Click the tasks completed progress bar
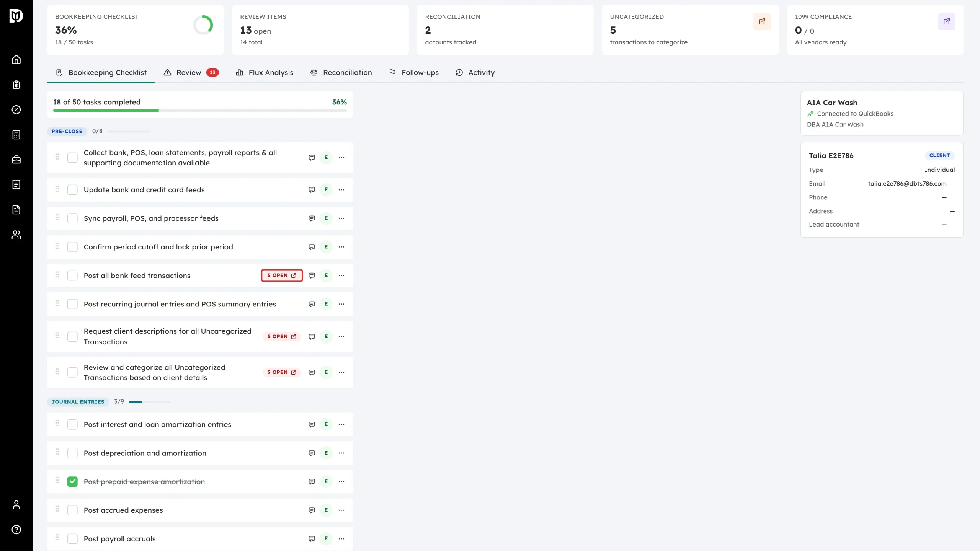The width and height of the screenshot is (980, 551). 200,111
